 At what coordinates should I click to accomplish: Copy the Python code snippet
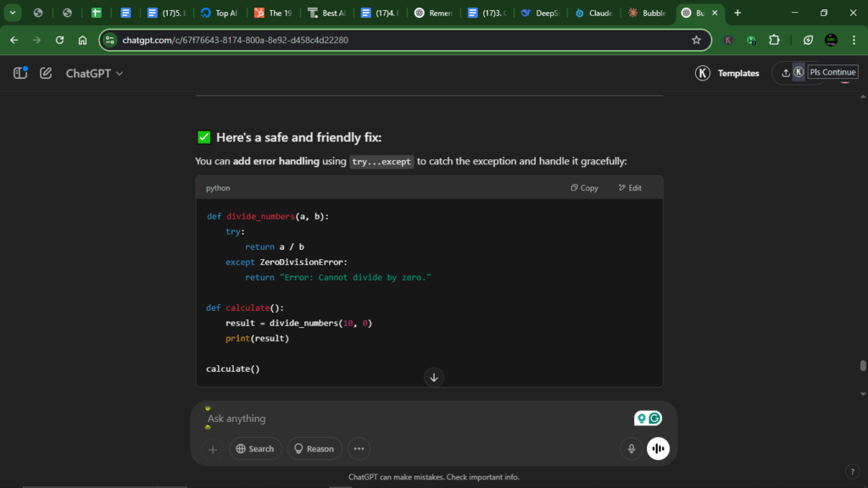583,187
